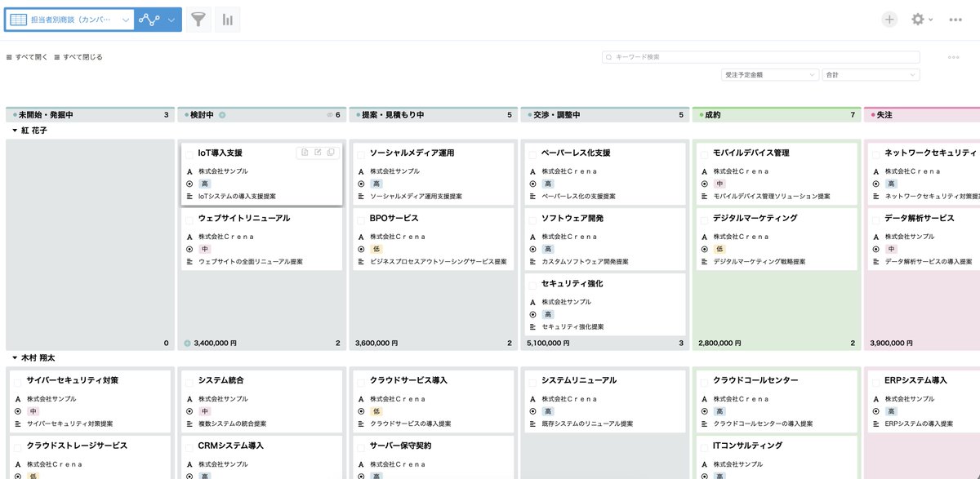
Task: Click company icon on システム統合 card
Action: (189, 399)
